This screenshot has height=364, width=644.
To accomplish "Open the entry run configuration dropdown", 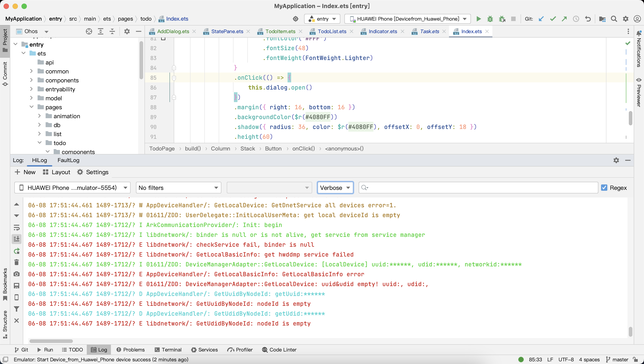I will [x=322, y=19].
